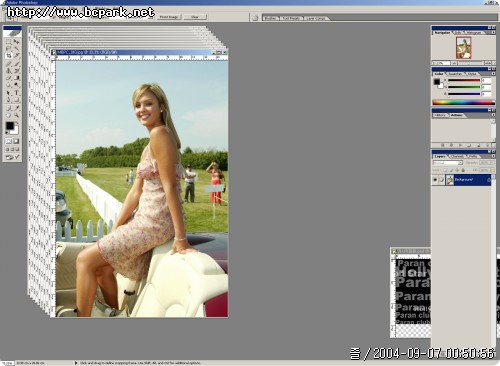Click the foreground color swatch in toolbox
The height and width of the screenshot is (366, 500).
tap(10, 126)
